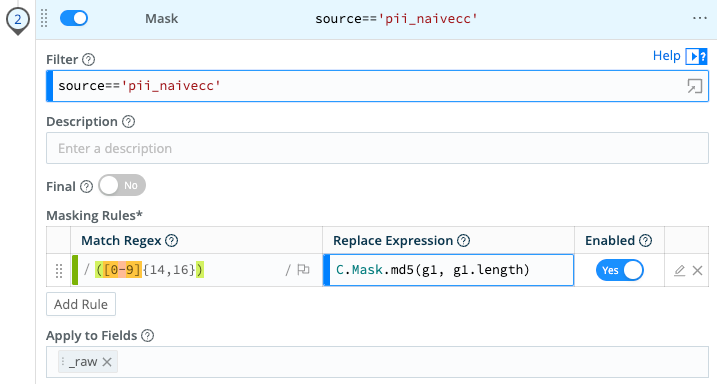The height and width of the screenshot is (384, 717).
Task: Edit the Filter expression field
Action: tap(377, 86)
